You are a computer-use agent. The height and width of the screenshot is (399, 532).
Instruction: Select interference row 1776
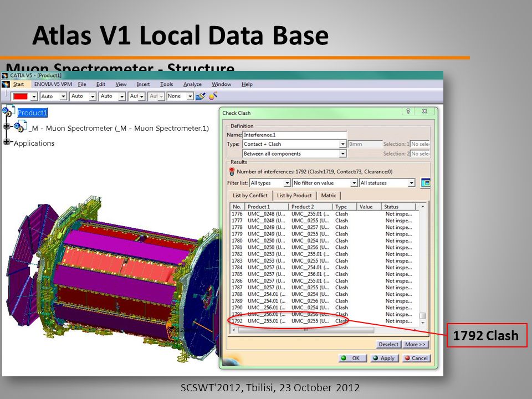tap(324, 214)
